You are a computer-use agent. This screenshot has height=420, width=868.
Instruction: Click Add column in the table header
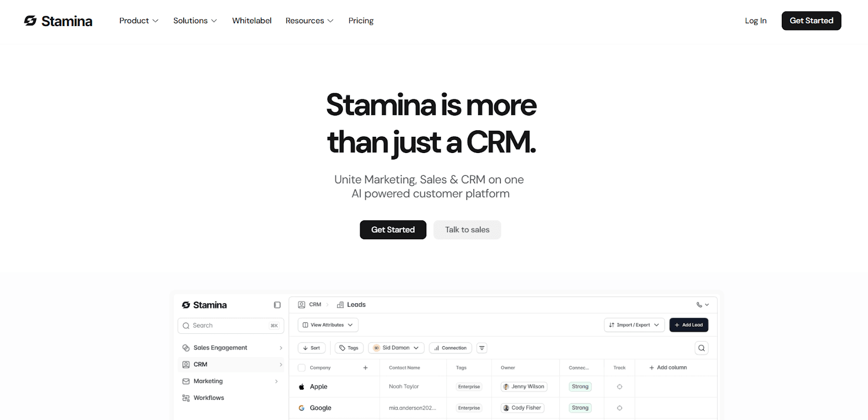[668, 367]
